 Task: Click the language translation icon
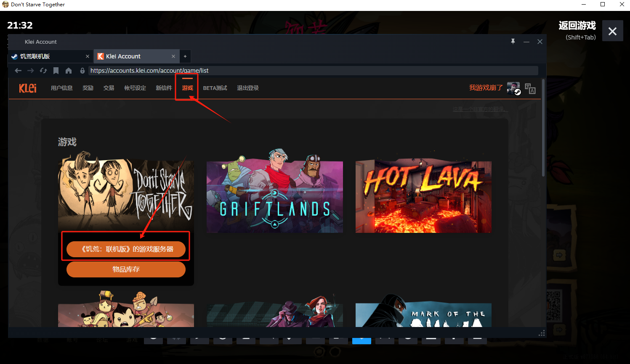click(x=530, y=88)
